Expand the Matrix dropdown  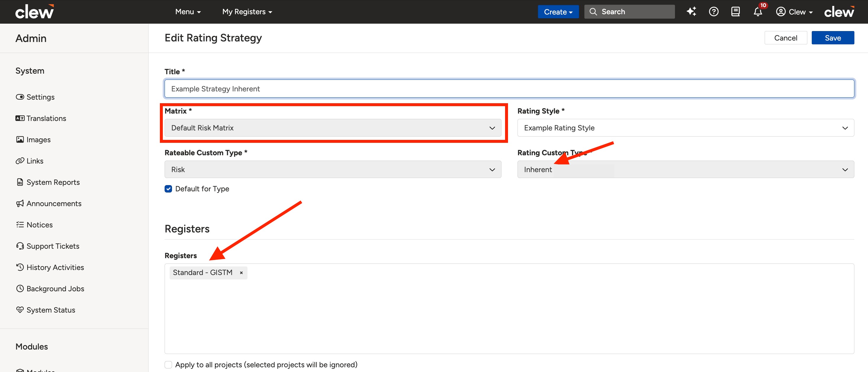(x=332, y=128)
